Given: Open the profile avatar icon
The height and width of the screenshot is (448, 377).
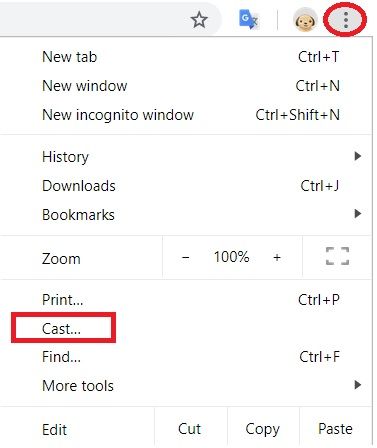Looking at the screenshot, I should pos(305,20).
